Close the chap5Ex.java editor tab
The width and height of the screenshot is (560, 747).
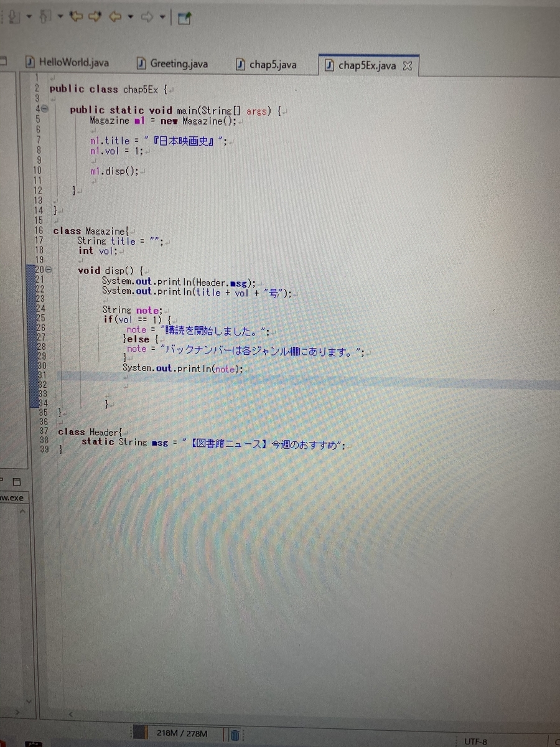pos(408,65)
